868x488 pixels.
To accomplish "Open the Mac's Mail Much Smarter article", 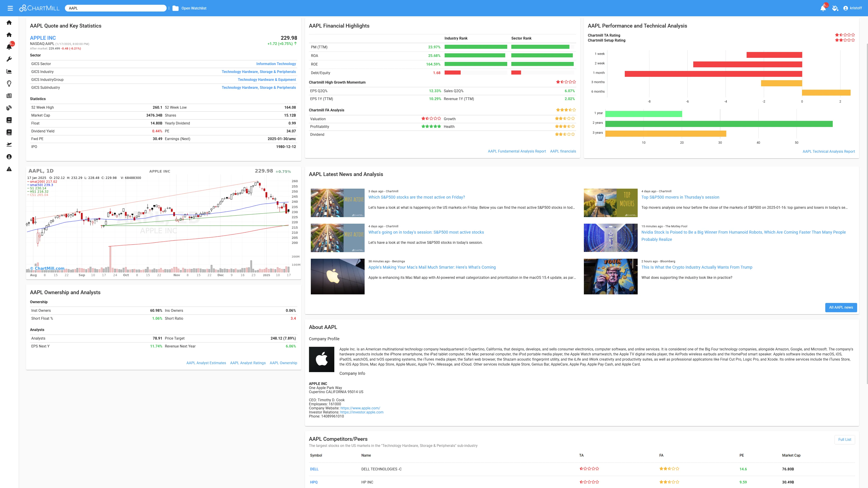I will tap(432, 267).
